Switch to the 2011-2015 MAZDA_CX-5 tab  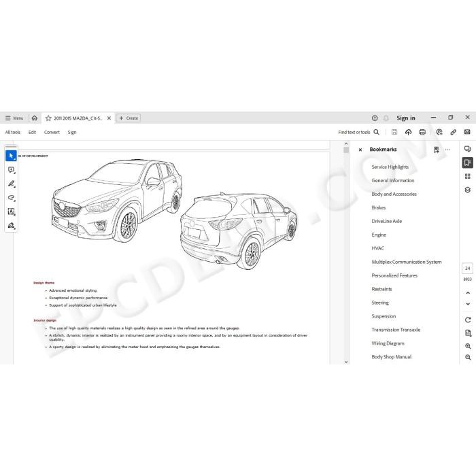pos(78,118)
